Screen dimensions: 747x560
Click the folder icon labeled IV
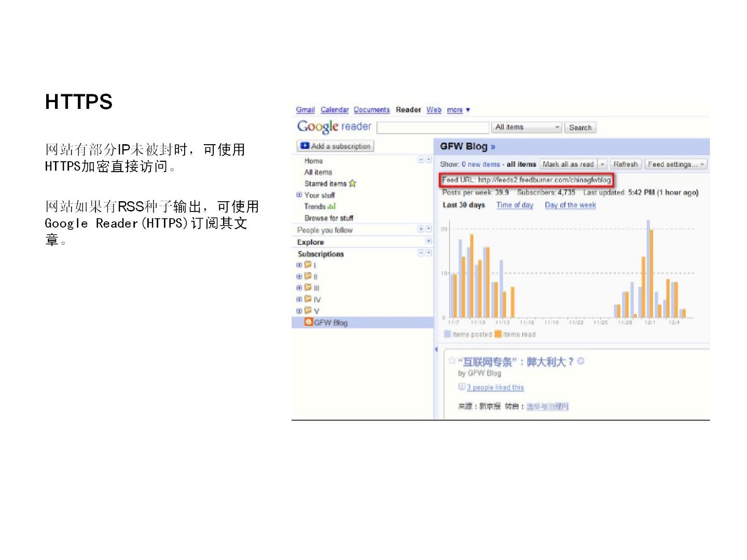[308, 299]
